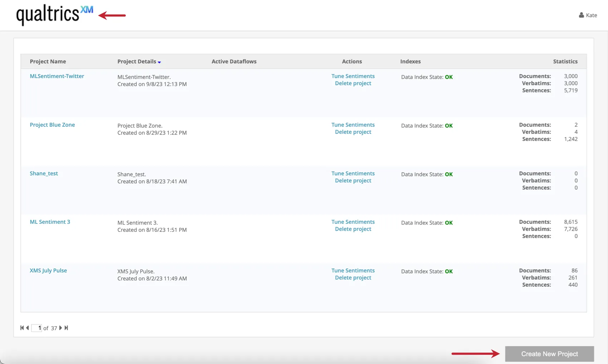Open the ML Sentiment 3 project
Viewport: 608px width, 364px height.
50,222
